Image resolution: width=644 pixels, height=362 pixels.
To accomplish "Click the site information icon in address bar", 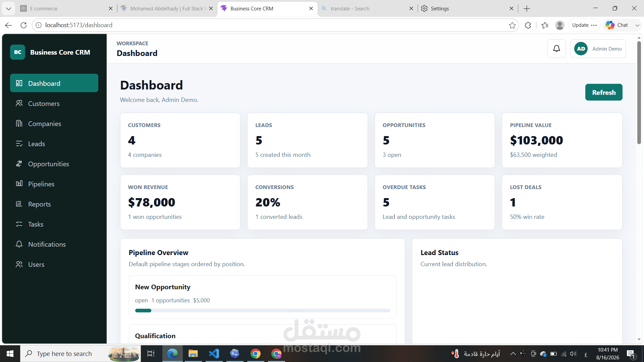I will 39,25.
